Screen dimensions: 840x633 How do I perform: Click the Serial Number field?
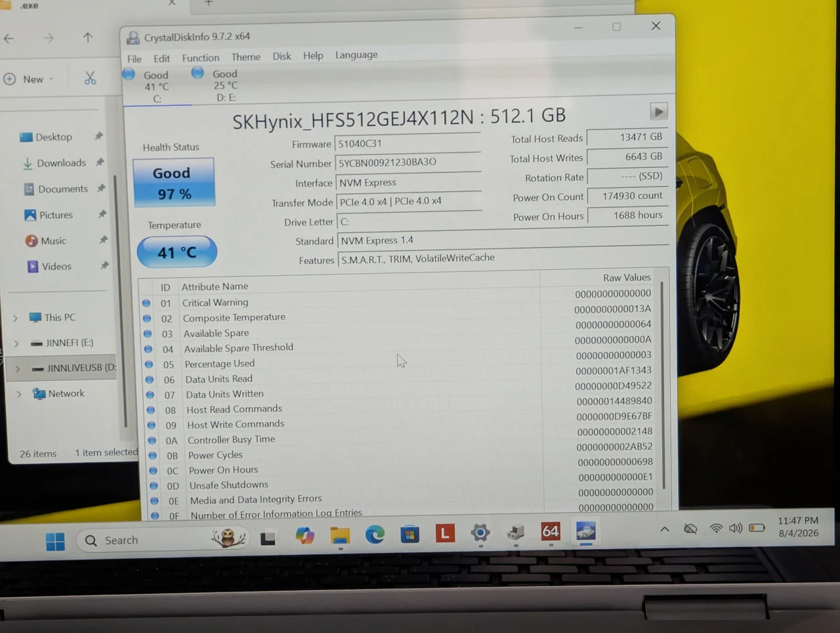(x=408, y=162)
